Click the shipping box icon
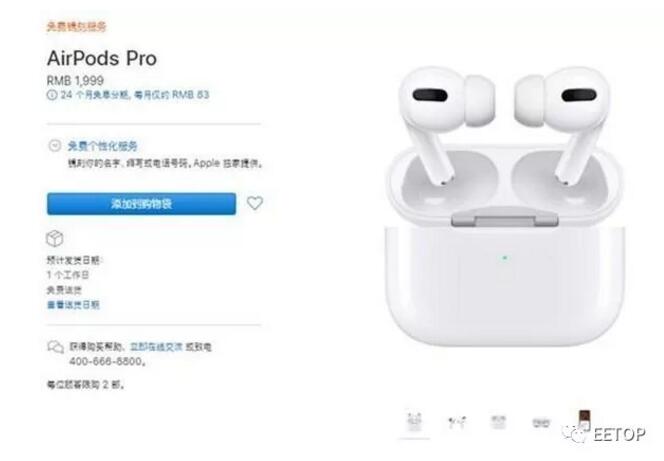This screenshot has width=664, height=461. (55, 239)
